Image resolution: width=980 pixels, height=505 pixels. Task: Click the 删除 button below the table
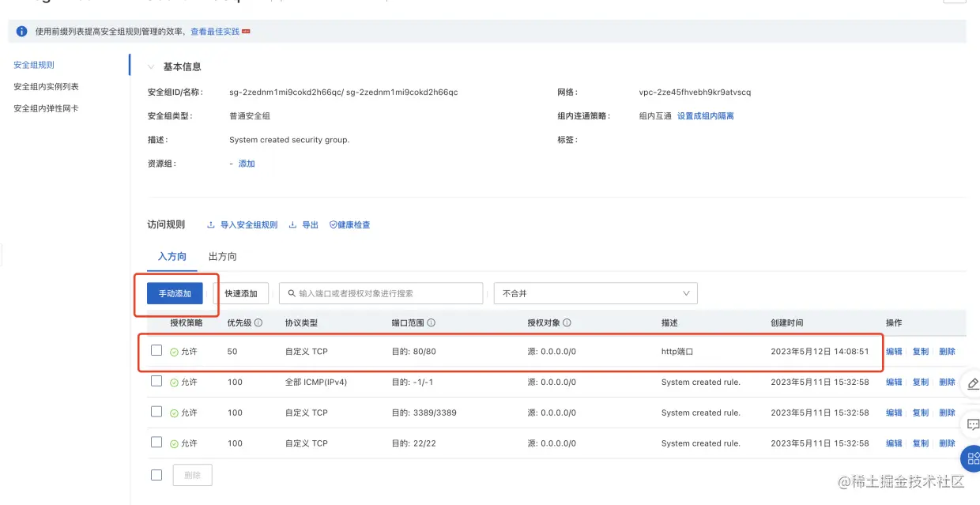pyautogui.click(x=192, y=475)
